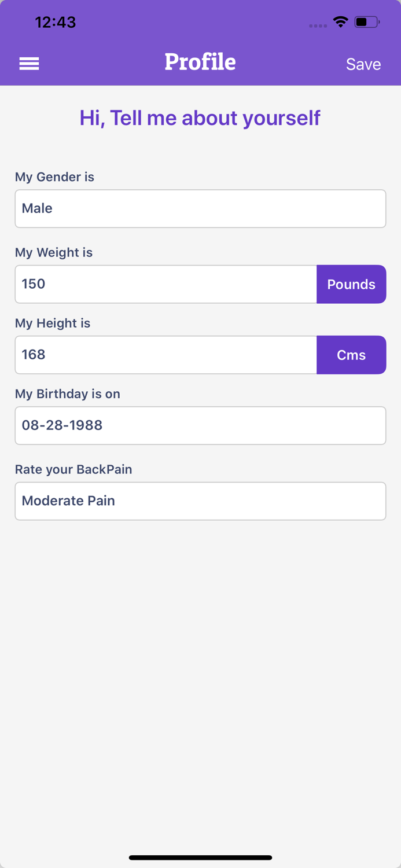
Task: Tap the 'My Height is' label
Action: click(53, 323)
